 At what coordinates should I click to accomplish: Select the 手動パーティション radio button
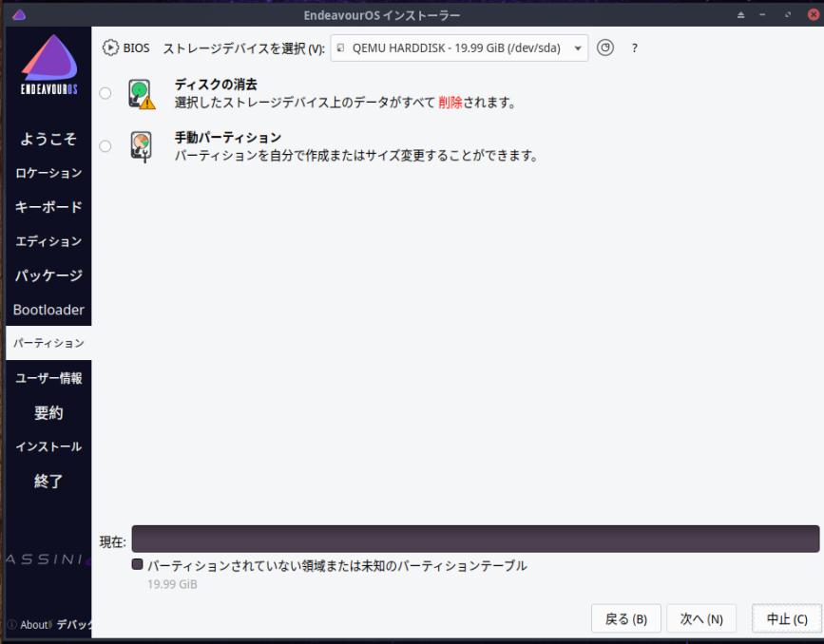pyautogui.click(x=105, y=146)
